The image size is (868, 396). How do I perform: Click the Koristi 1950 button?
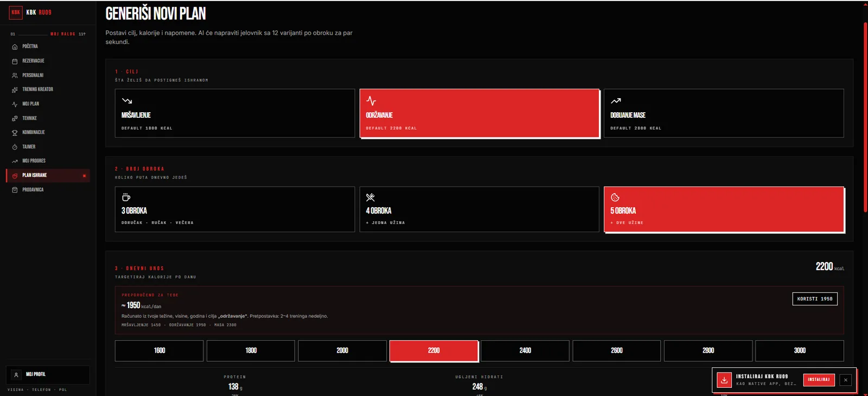coord(815,299)
